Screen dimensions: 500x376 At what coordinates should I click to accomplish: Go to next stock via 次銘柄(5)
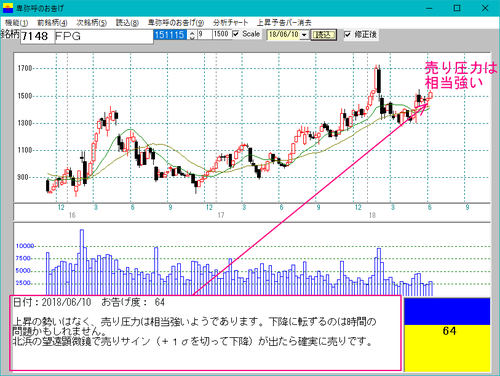(91, 23)
